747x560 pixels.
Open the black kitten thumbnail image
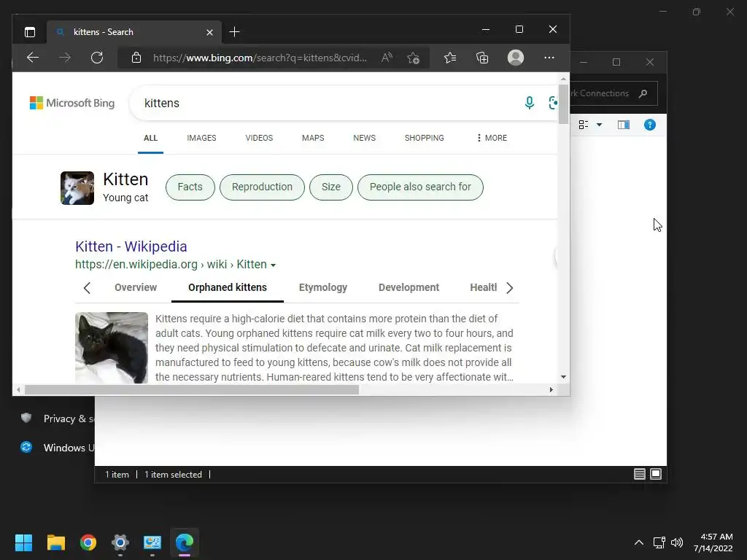(x=112, y=348)
